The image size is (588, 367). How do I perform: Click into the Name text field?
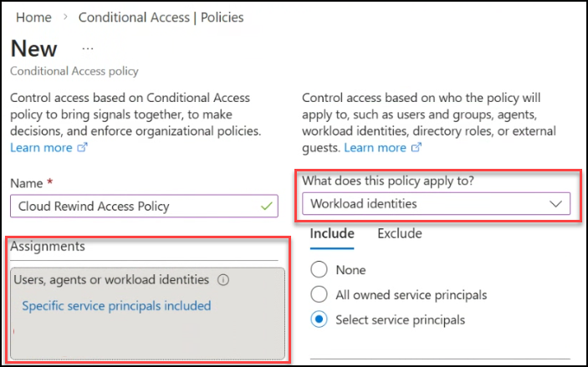[x=134, y=206]
